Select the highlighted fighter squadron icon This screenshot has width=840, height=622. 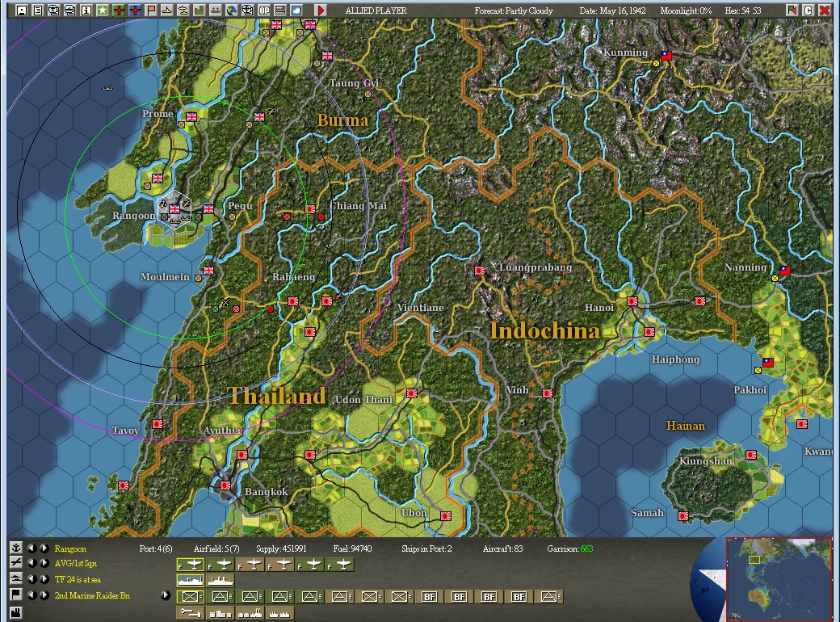coord(190,565)
